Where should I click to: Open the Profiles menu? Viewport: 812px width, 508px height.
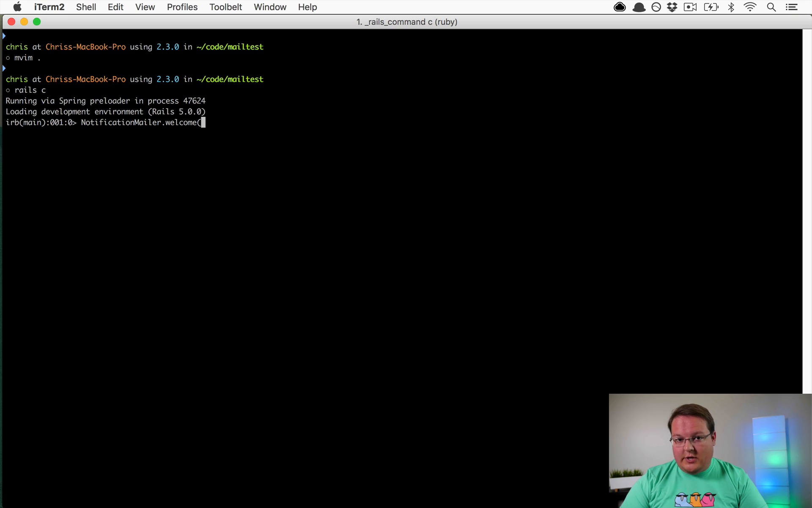click(x=182, y=7)
